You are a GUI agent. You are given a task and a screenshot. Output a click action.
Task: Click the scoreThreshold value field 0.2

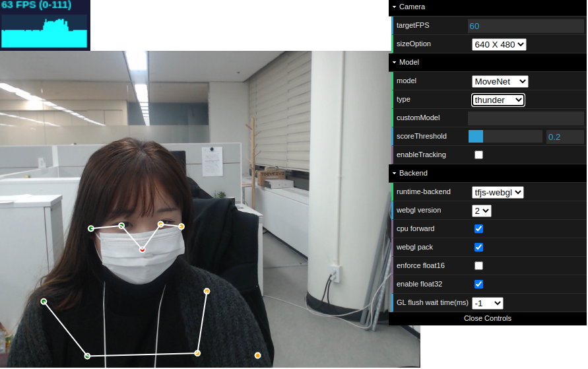565,137
